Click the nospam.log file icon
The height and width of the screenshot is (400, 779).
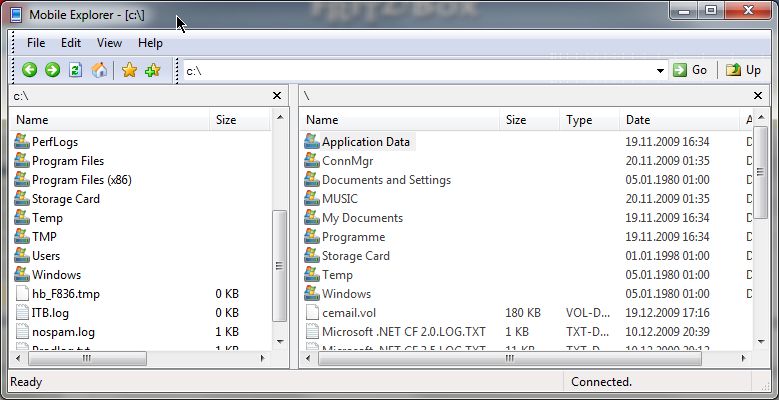[22, 331]
